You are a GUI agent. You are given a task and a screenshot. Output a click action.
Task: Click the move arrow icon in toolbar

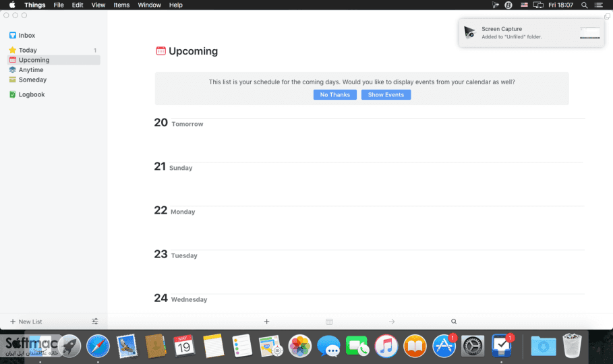tap(392, 322)
